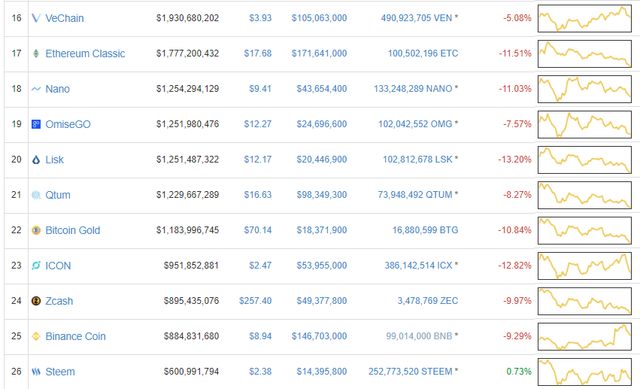Open the Nano name link
The height and width of the screenshot is (389, 640).
pos(57,89)
